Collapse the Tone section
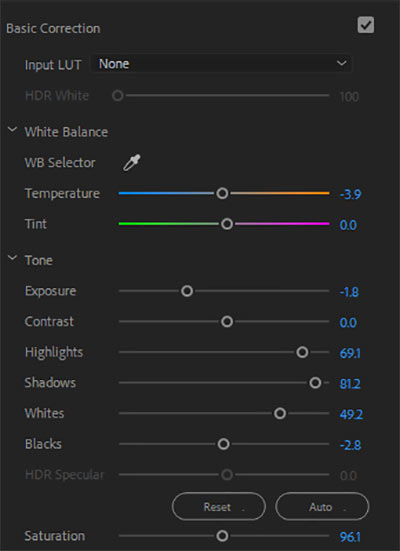Image resolution: width=400 pixels, height=551 pixels. (x=12, y=258)
